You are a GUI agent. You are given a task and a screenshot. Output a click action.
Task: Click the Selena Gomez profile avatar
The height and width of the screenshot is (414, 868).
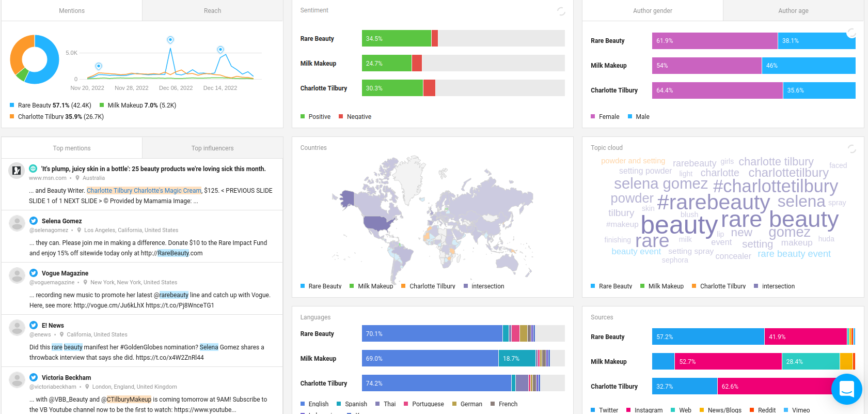point(17,223)
